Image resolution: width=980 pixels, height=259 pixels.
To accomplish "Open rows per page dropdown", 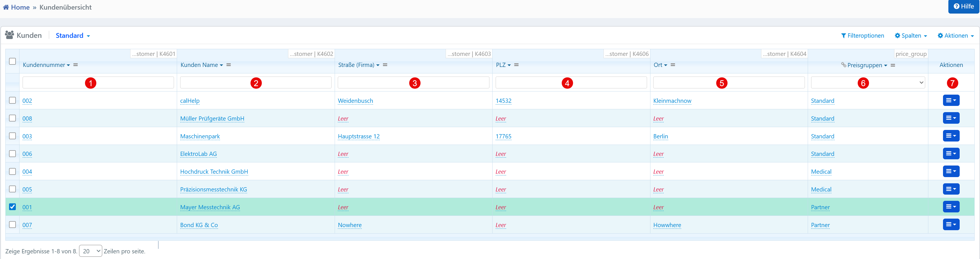I will 91,251.
